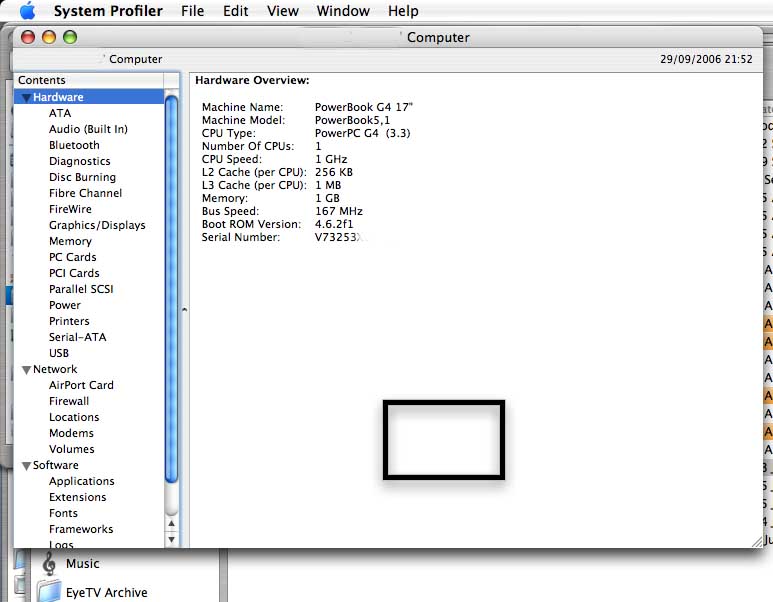Collapse the Software section triangle
The width and height of the screenshot is (773, 602).
pos(26,466)
